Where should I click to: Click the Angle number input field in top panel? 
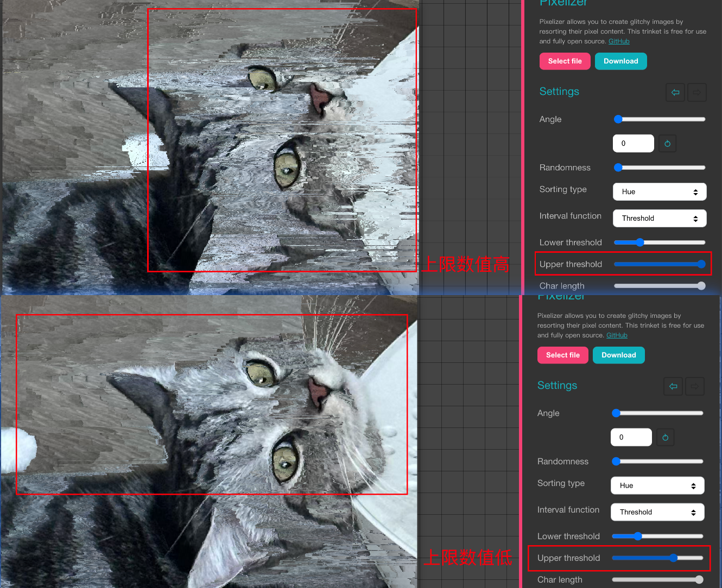pyautogui.click(x=633, y=144)
